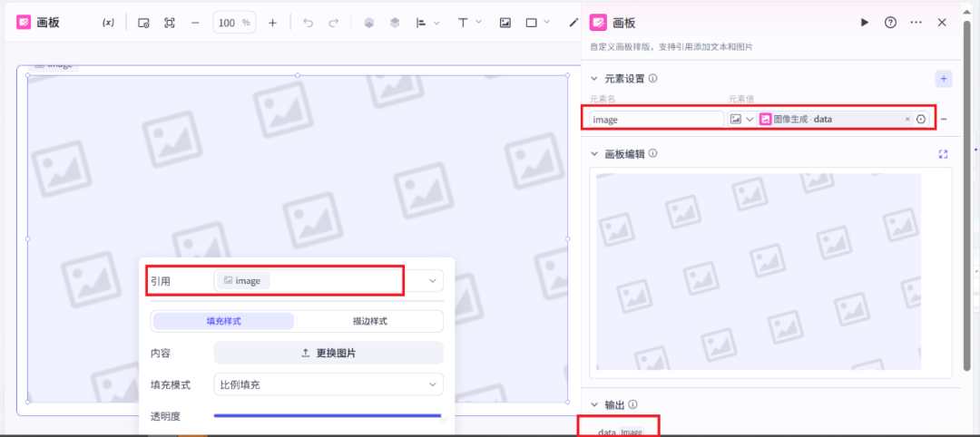Click the insert image toolbar icon
This screenshot has width=980, height=437.
(x=505, y=23)
